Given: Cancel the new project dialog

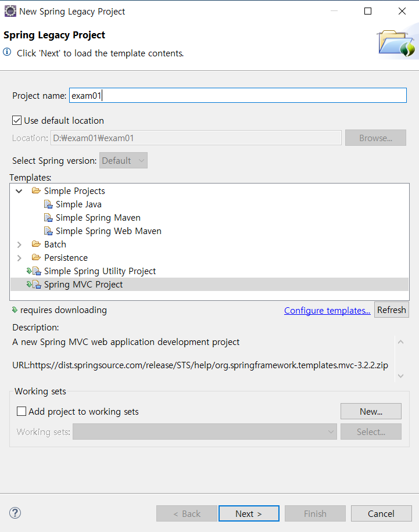Looking at the screenshot, I should (381, 513).
